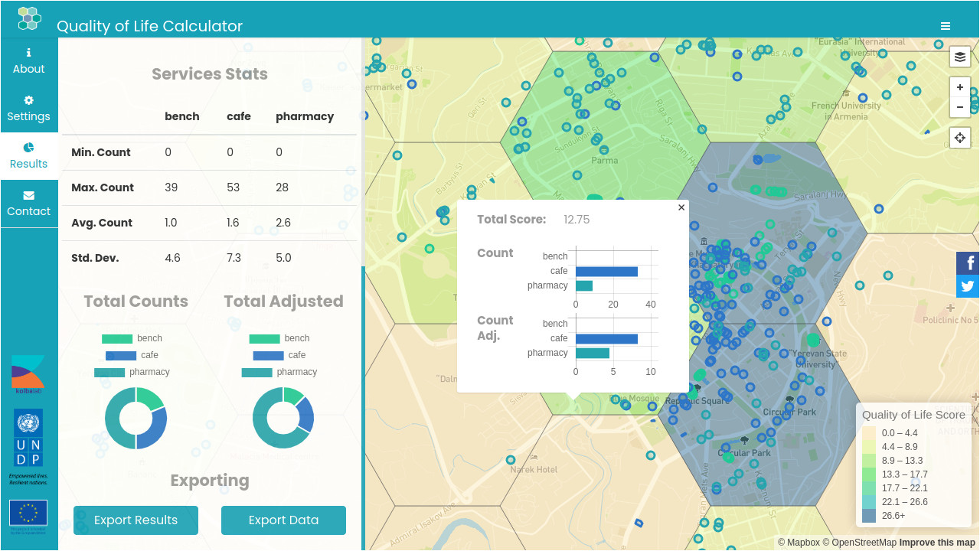
Task: Switch to the Results tab
Action: (29, 156)
